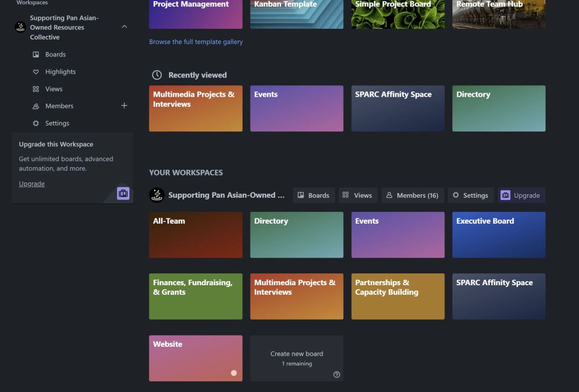Click the briefcase icon in upgrade panel
This screenshot has width=579, height=392.
[123, 193]
